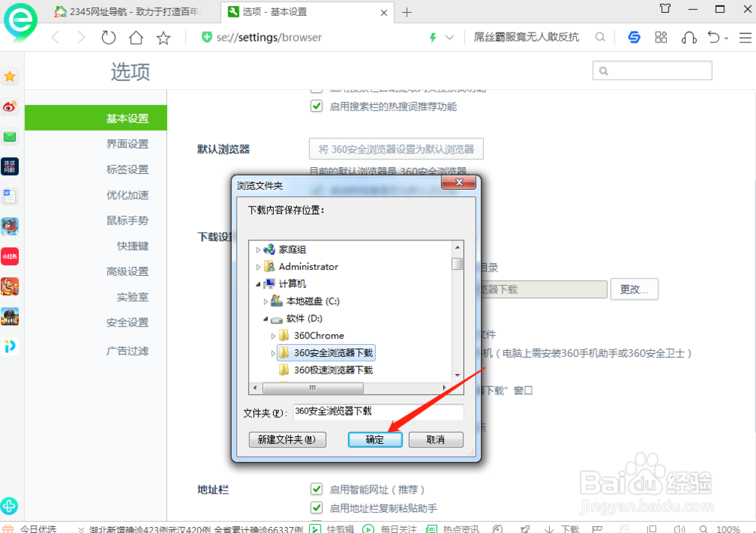Open the green mail icon in the sidebar
This screenshot has height=533, width=756.
(x=10, y=137)
